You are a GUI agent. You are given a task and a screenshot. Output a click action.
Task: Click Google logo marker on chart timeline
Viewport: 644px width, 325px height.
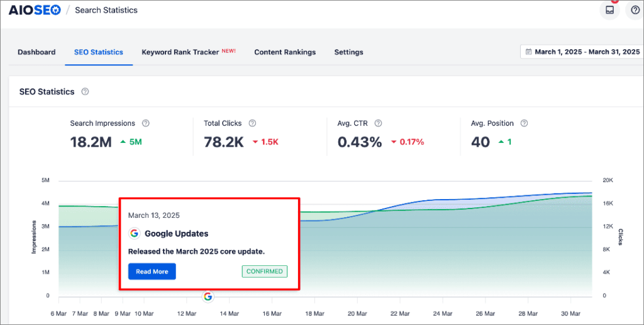point(208,296)
